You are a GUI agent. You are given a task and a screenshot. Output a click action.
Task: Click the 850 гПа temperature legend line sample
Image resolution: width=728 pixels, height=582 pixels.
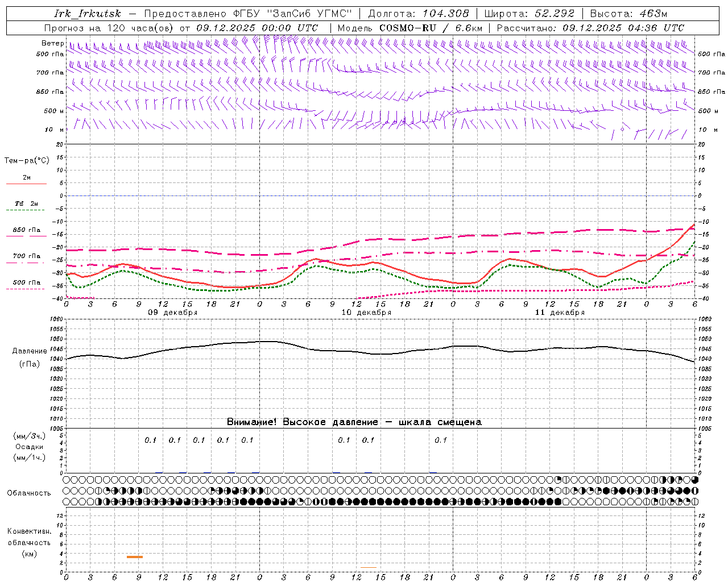pos(26,236)
